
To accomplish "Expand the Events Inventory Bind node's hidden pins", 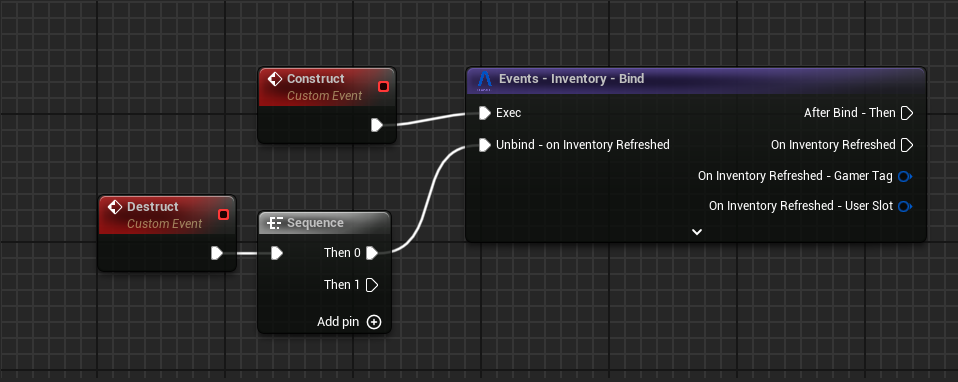I will [697, 232].
